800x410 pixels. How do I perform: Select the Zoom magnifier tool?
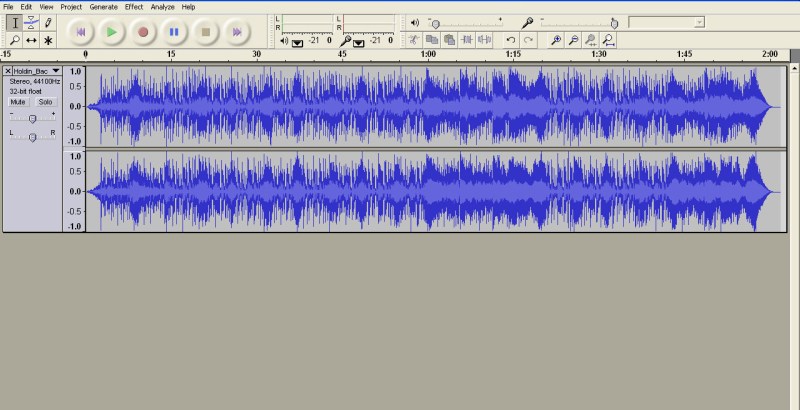pos(15,40)
